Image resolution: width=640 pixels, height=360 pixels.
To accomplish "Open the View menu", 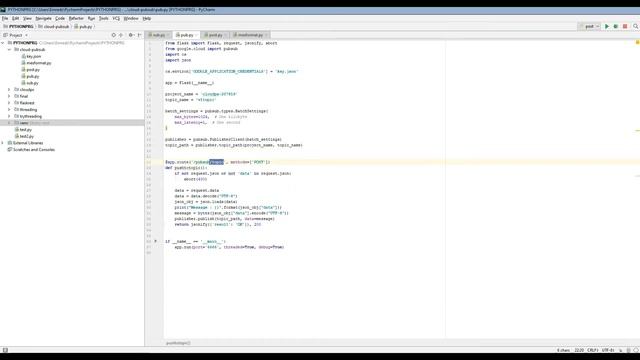I will pyautogui.click(x=27, y=18).
